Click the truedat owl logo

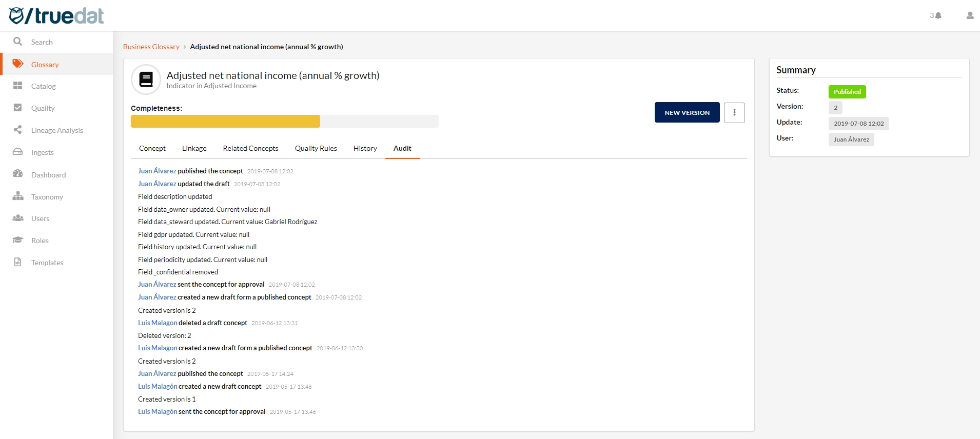(16, 15)
